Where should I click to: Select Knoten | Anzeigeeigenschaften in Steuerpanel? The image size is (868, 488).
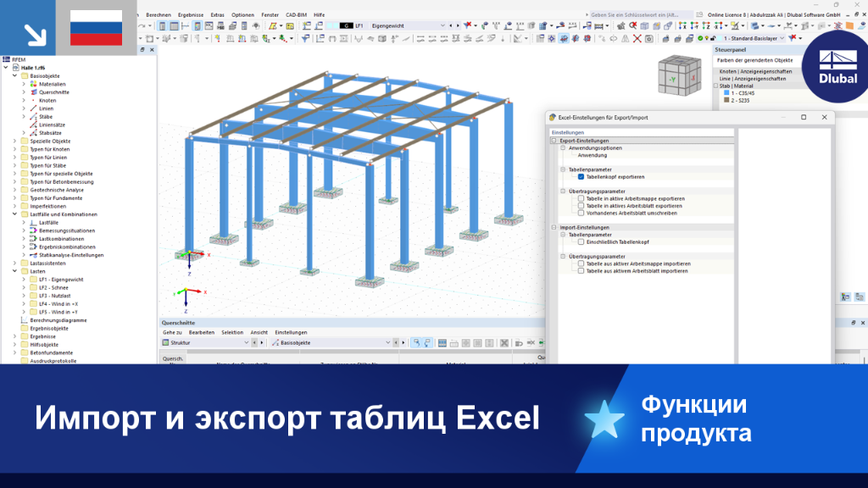[x=755, y=71]
